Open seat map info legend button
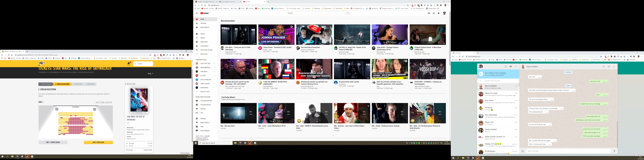 click(x=57, y=109)
